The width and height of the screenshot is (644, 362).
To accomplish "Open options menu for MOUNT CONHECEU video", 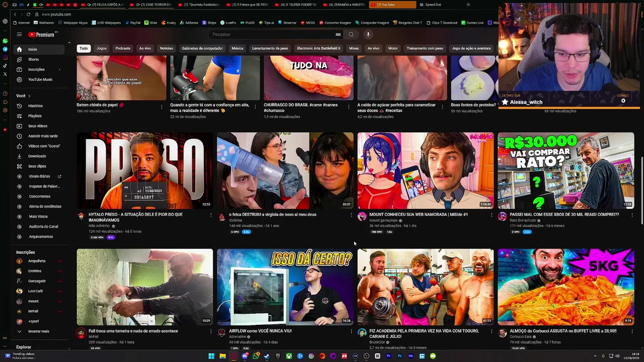I will click(492, 215).
